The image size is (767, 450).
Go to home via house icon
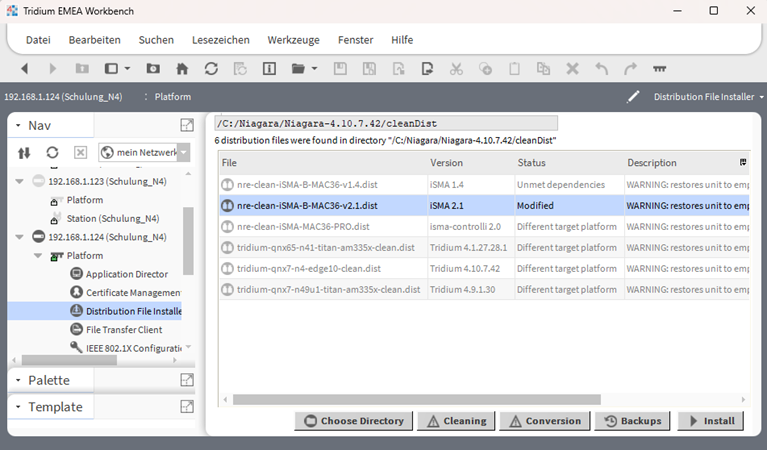pyautogui.click(x=182, y=68)
